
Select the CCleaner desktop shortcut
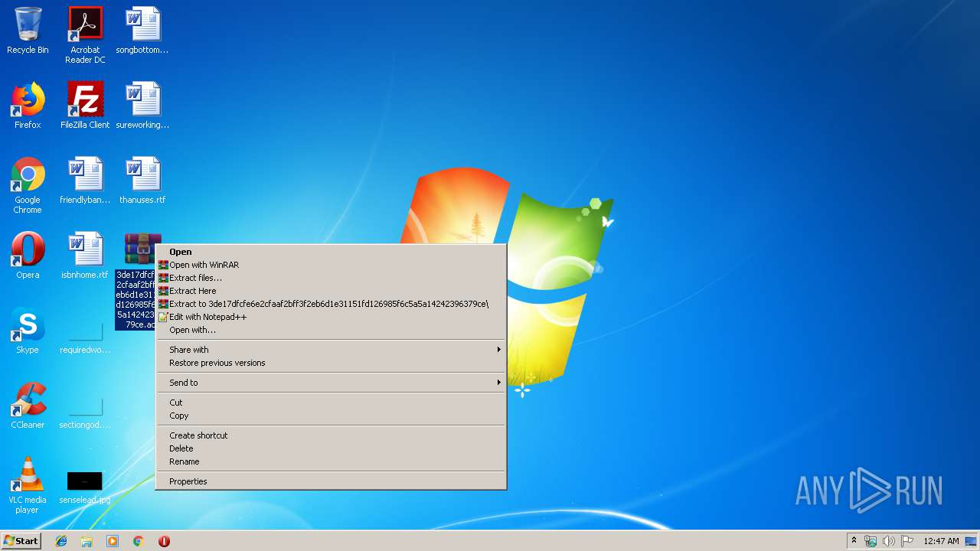28,406
